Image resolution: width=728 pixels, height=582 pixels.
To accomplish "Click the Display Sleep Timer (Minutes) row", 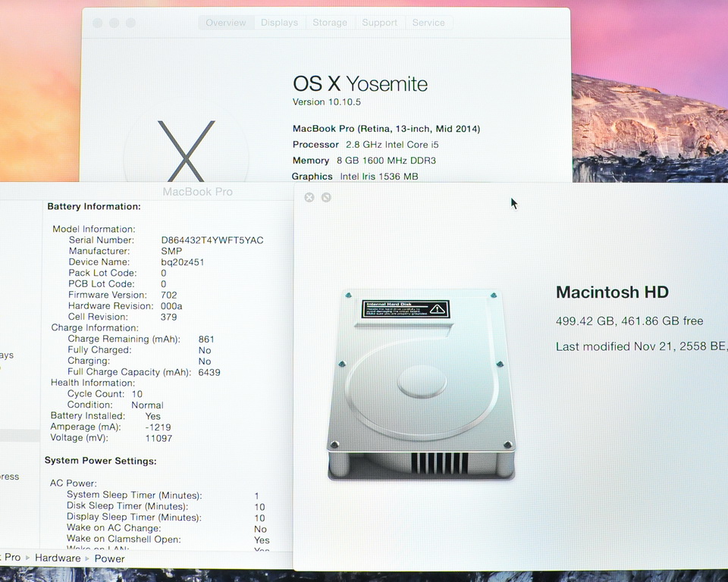I will pyautogui.click(x=166, y=518).
